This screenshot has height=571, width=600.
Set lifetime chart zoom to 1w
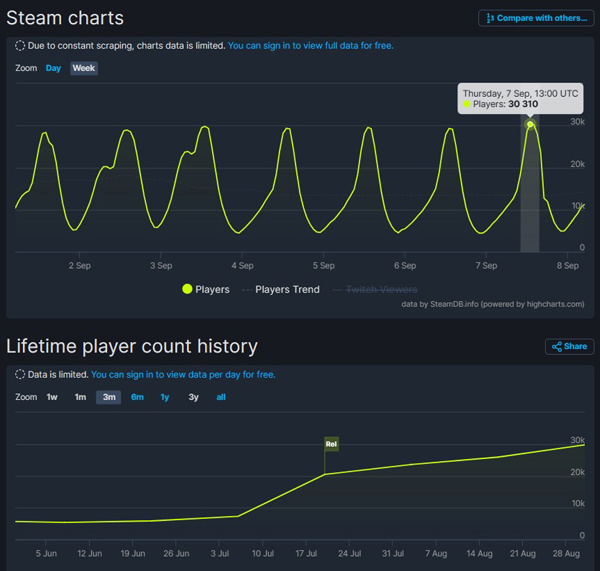click(x=52, y=397)
